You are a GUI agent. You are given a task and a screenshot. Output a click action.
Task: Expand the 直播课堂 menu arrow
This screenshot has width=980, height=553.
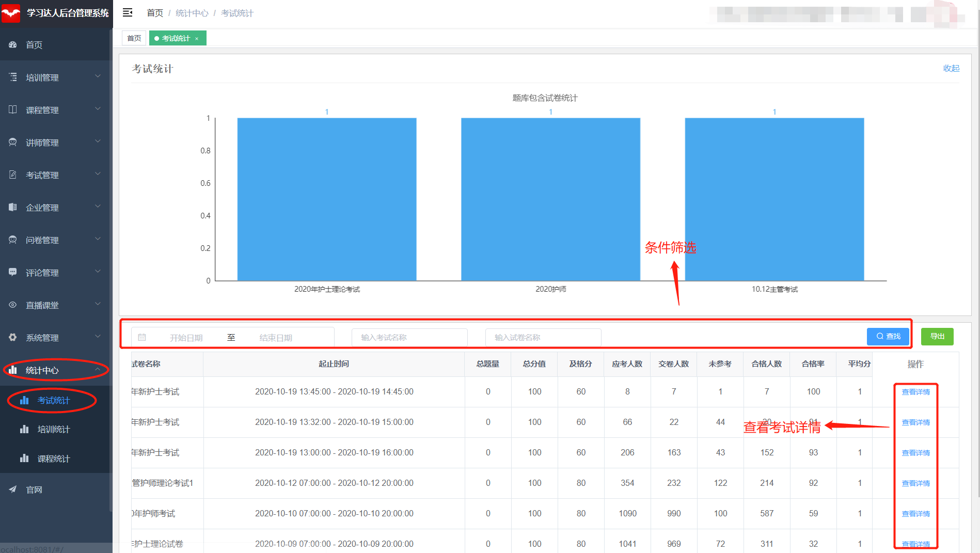(x=98, y=304)
